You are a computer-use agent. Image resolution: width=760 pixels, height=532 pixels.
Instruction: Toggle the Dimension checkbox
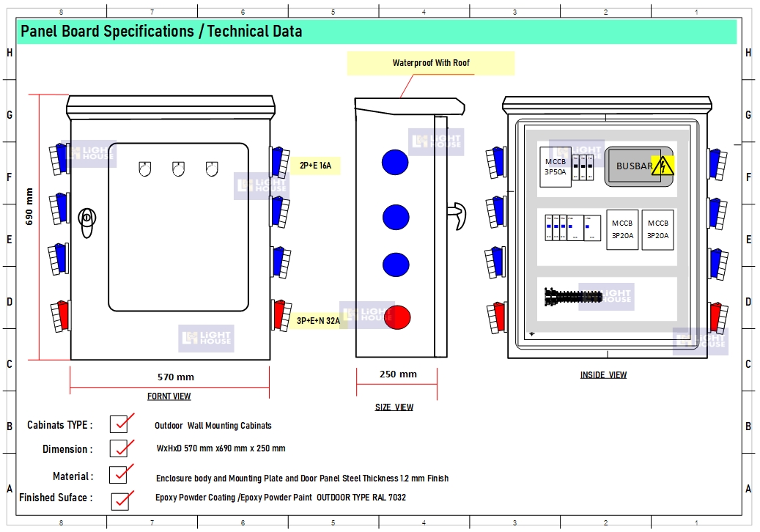click(119, 448)
